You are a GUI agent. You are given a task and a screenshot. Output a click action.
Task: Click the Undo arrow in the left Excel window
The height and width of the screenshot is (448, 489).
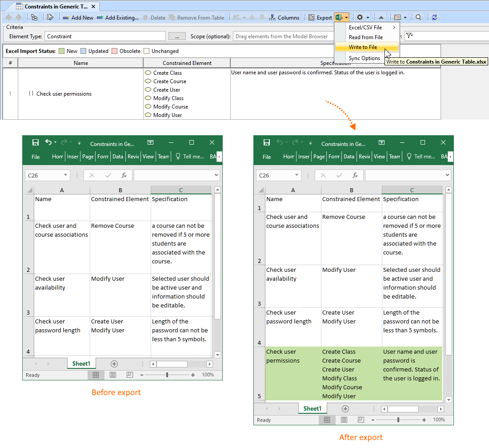click(x=48, y=142)
